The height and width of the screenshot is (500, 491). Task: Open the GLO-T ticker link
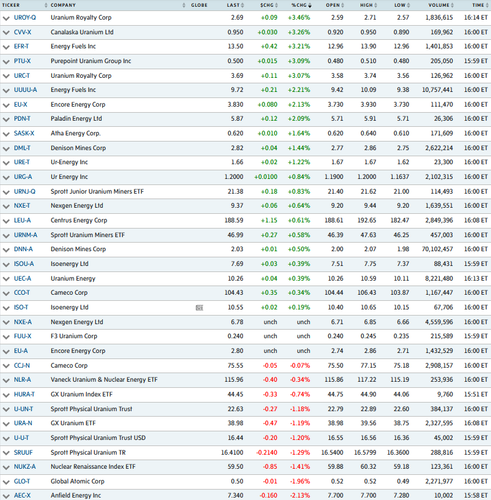(22, 481)
